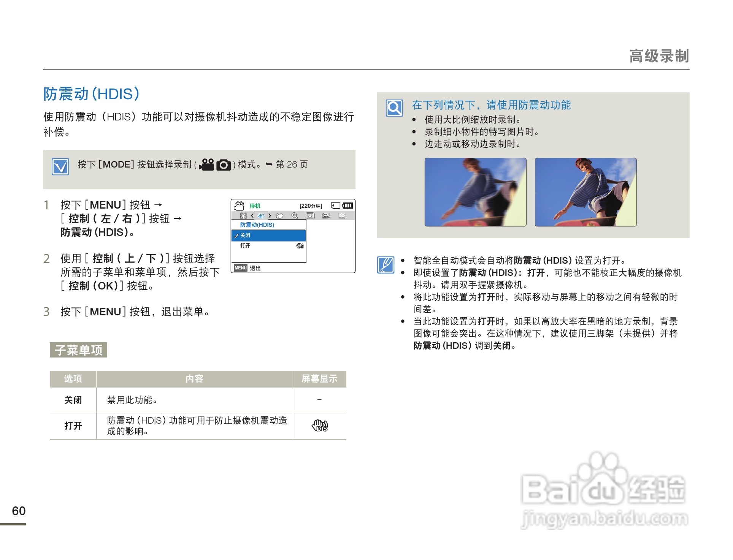Click the grid settings icon at menu bar end
Screen dimensions: 733x560
click(342, 215)
